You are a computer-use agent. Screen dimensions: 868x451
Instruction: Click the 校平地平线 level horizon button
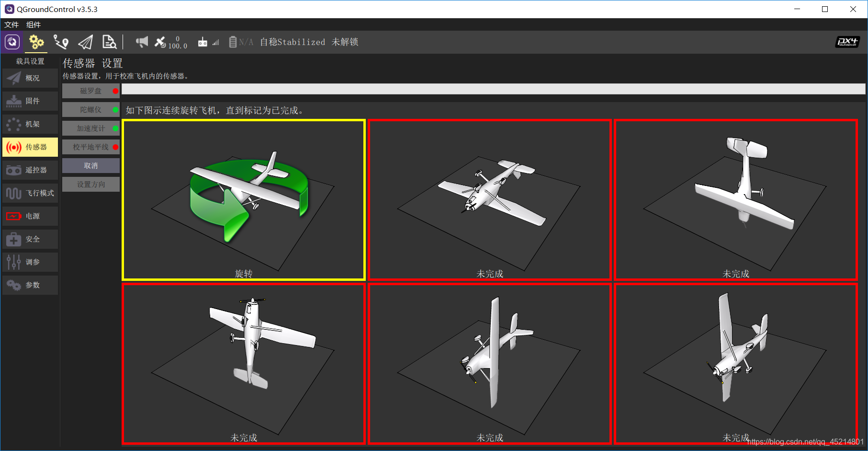[x=91, y=147]
